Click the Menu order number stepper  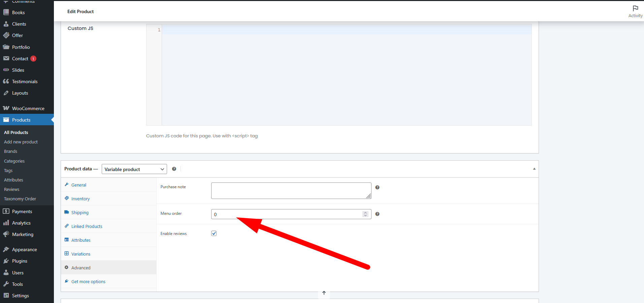tap(365, 214)
